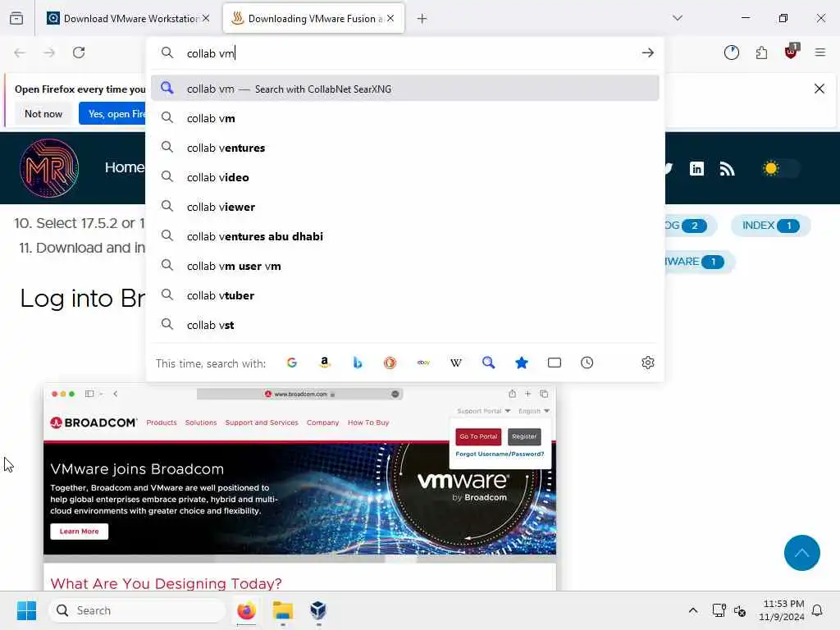Select 'collab vm — Search with CollabNet SearXNG'

[405, 89]
